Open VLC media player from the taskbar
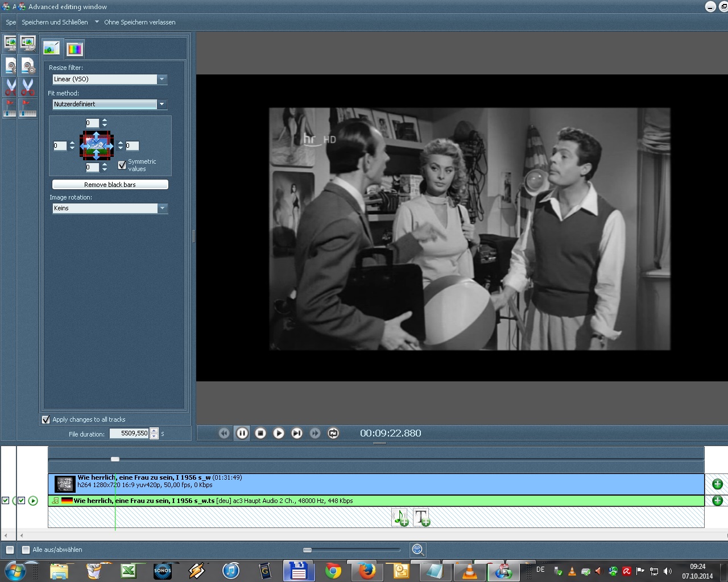Screen dimensions: 728x582 tap(470, 571)
